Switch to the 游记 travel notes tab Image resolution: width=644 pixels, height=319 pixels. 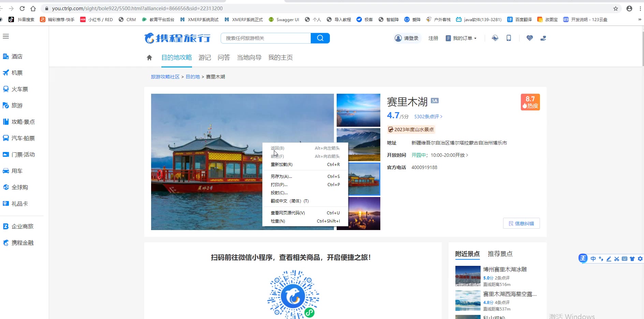[x=205, y=58]
